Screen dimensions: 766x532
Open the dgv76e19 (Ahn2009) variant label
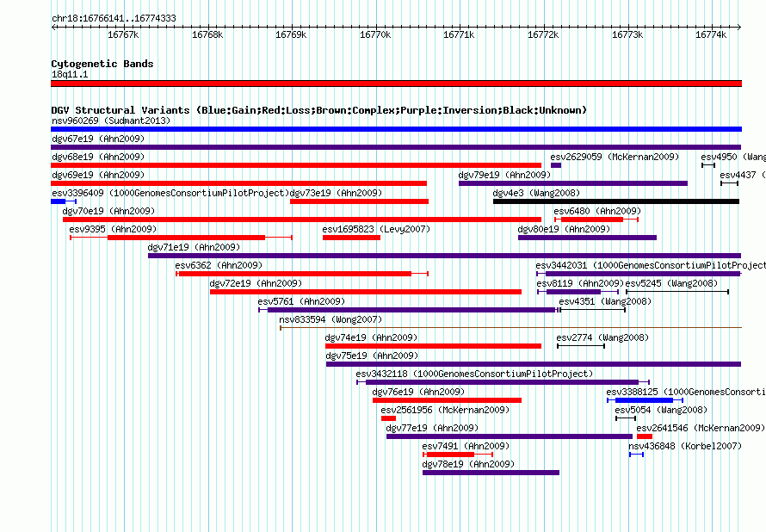418,392
